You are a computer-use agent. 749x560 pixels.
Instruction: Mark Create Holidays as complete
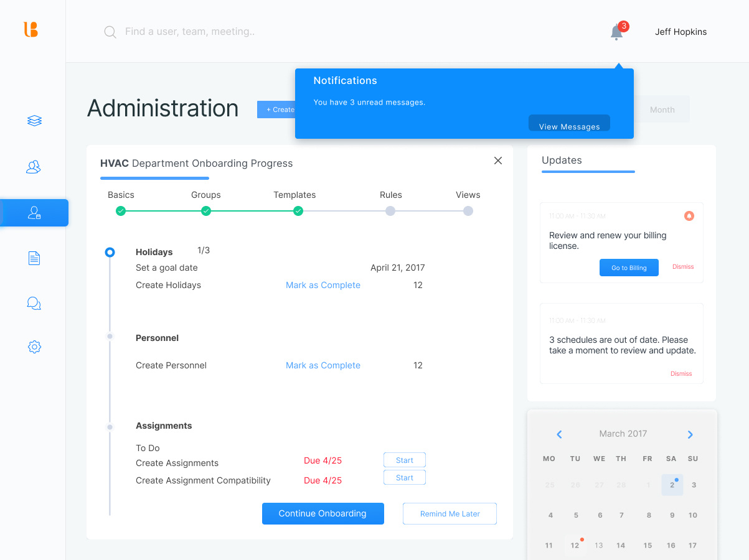pyautogui.click(x=323, y=285)
